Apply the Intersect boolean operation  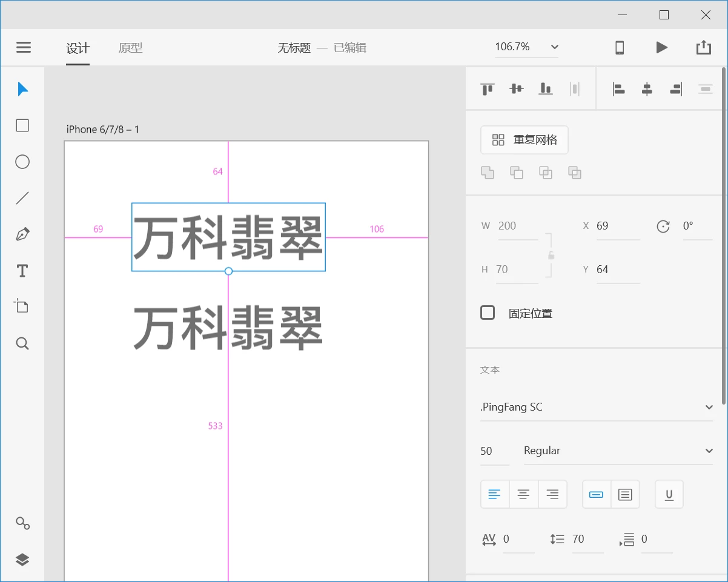pos(546,173)
